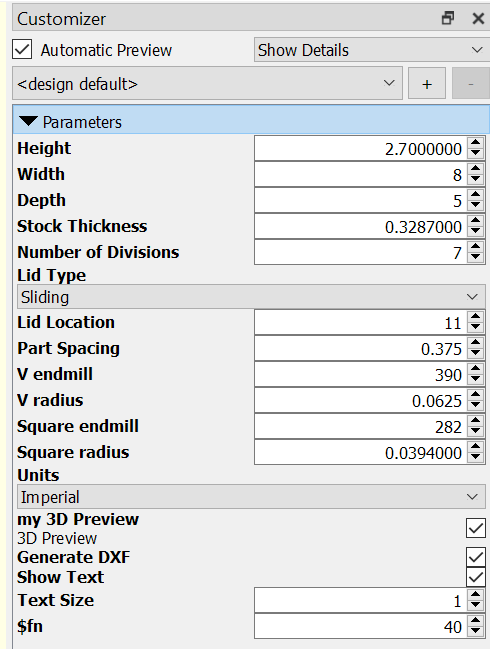
Task: Click the plus button to add preset
Action: (x=427, y=84)
